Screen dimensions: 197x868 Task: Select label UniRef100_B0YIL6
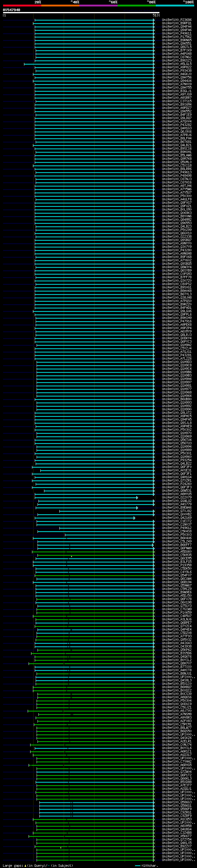[177, 748]
